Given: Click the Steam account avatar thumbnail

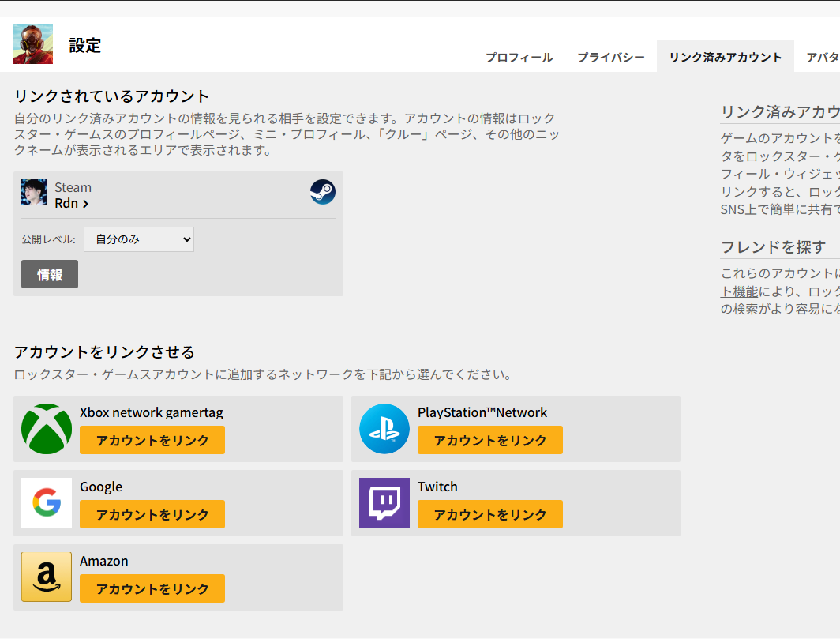Looking at the screenshot, I should click(34, 192).
